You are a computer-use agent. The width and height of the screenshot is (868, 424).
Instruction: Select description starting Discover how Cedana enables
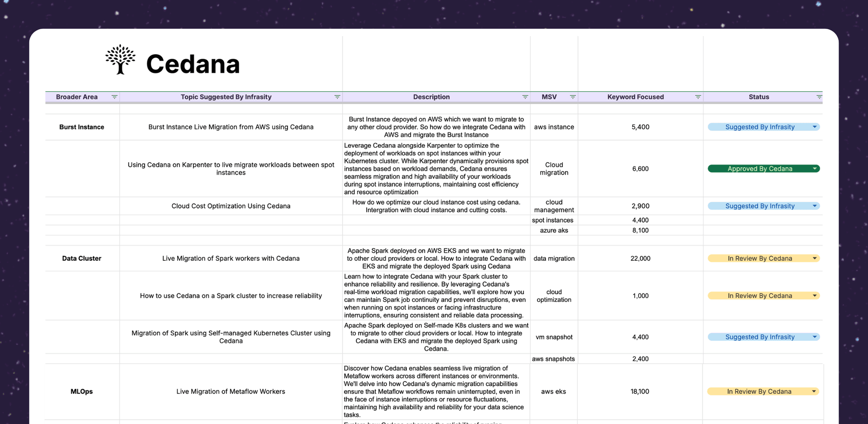coord(436,391)
